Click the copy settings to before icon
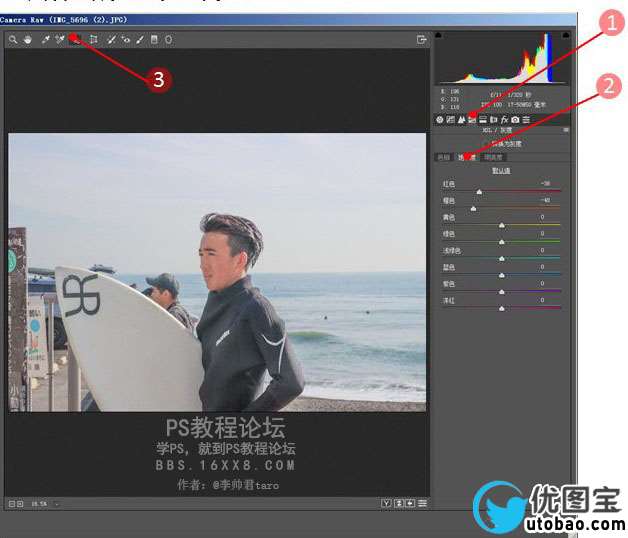 click(x=411, y=503)
